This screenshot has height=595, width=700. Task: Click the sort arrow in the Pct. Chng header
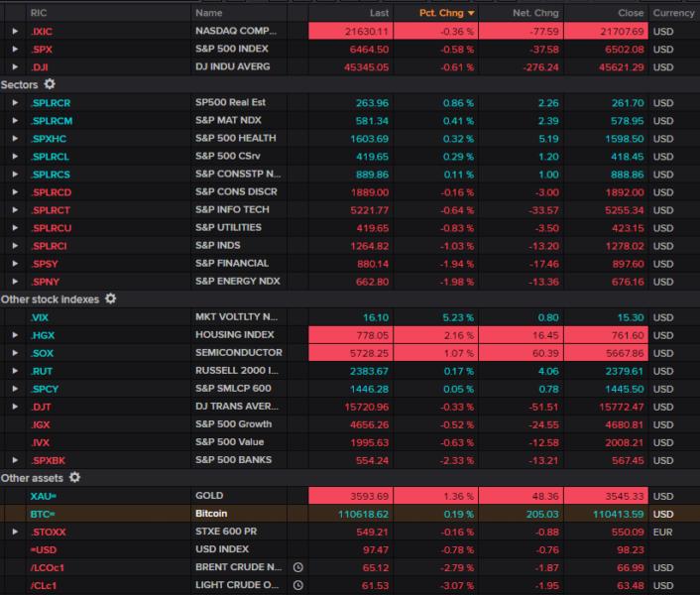point(471,14)
